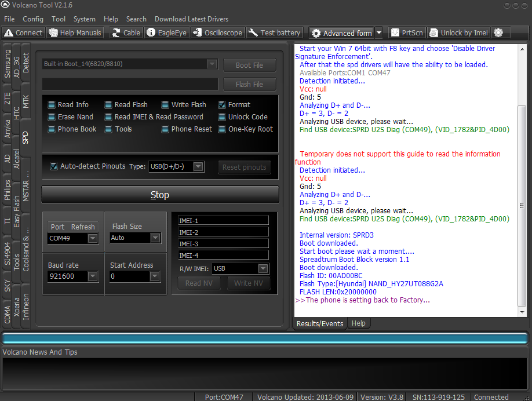The image size is (532, 401).
Task: Toggle the Auto-detect Pinouts checkbox
Action: coord(54,166)
